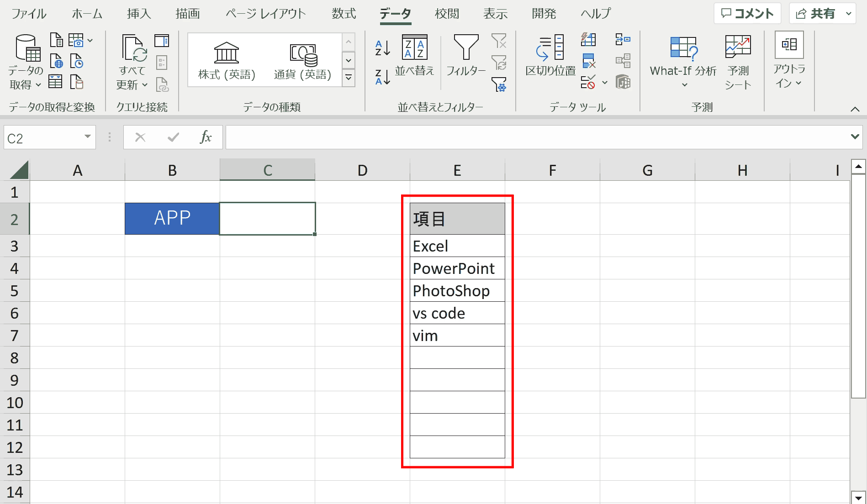This screenshot has width=867, height=504.
Task: Click Remove Duplicates icon
Action: point(588,61)
